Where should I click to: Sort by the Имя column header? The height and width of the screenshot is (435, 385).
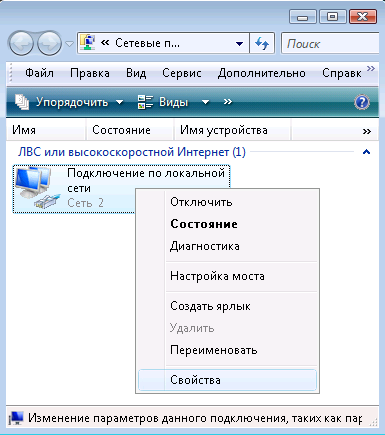click(46, 130)
